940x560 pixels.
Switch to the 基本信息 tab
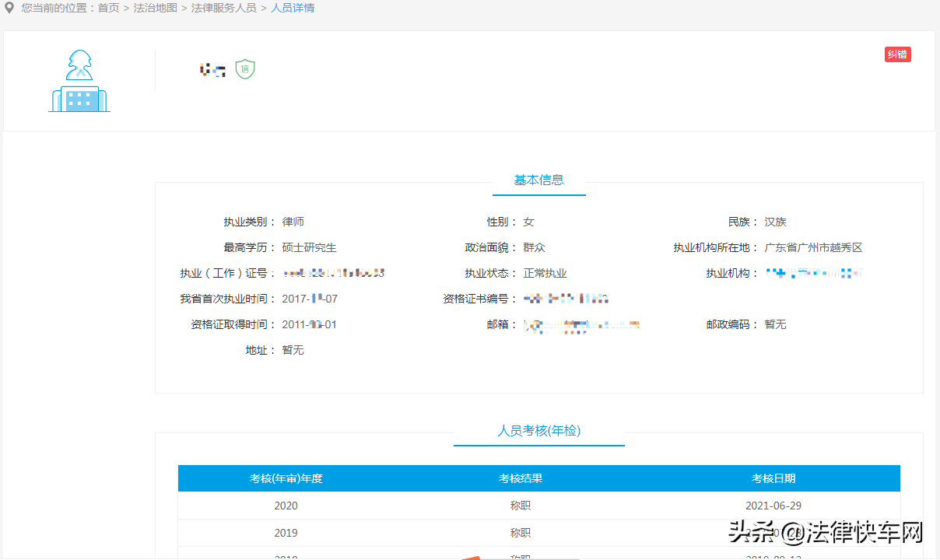pos(538,180)
